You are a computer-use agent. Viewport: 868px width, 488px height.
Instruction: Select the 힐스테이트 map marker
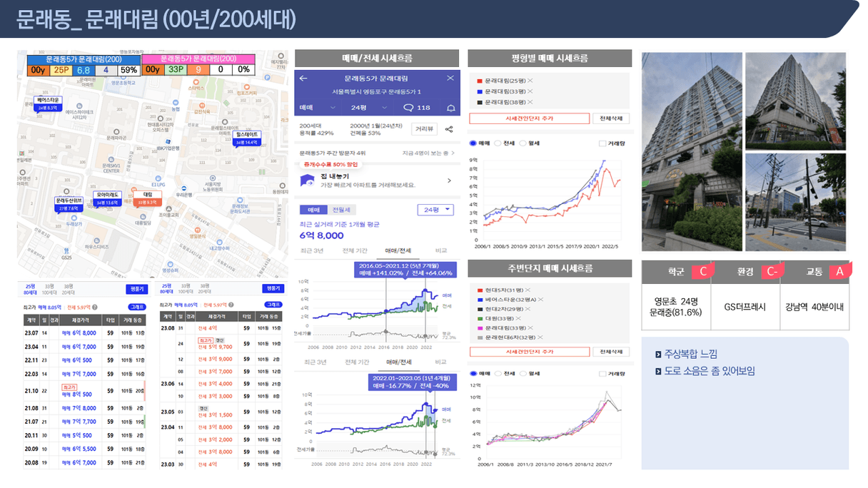click(x=246, y=138)
